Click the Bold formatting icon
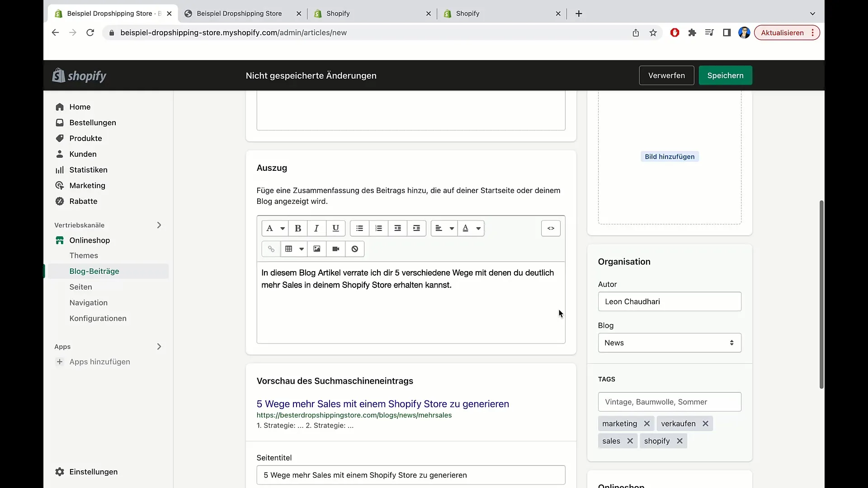The image size is (868, 488). pos(298,228)
